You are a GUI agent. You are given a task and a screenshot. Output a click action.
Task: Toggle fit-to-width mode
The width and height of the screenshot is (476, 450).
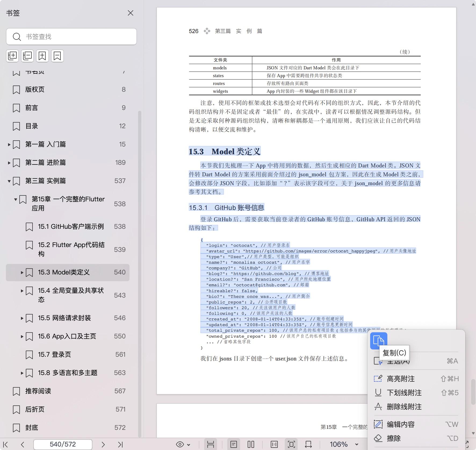(308, 444)
